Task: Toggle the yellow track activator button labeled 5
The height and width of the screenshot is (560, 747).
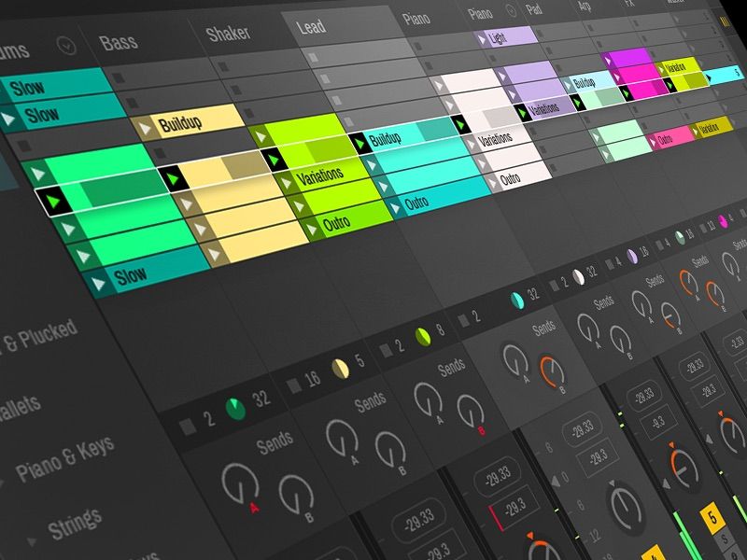Action: pos(712,515)
